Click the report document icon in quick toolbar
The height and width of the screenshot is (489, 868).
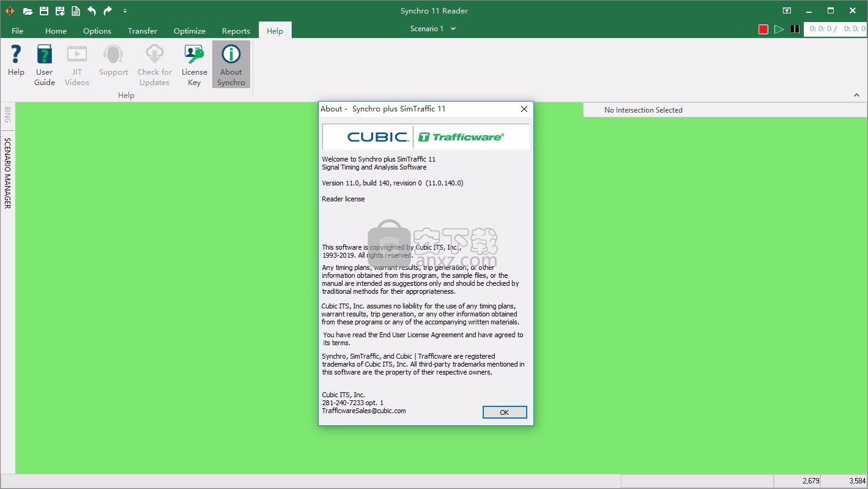coord(76,11)
